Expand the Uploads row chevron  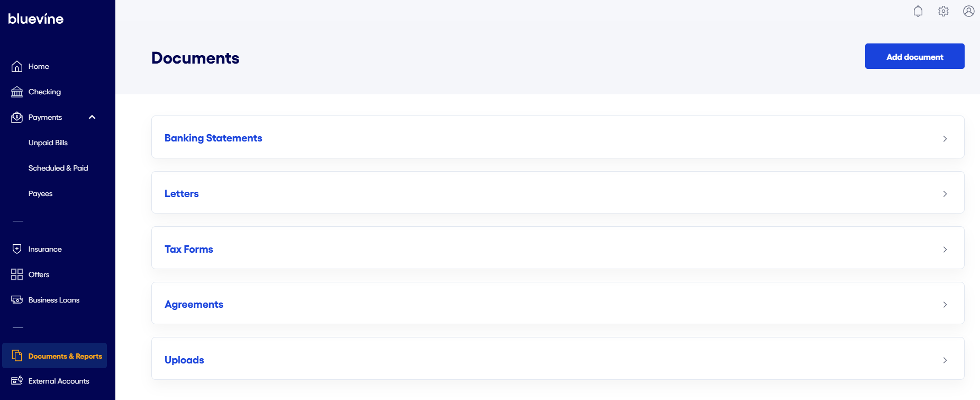(x=945, y=360)
